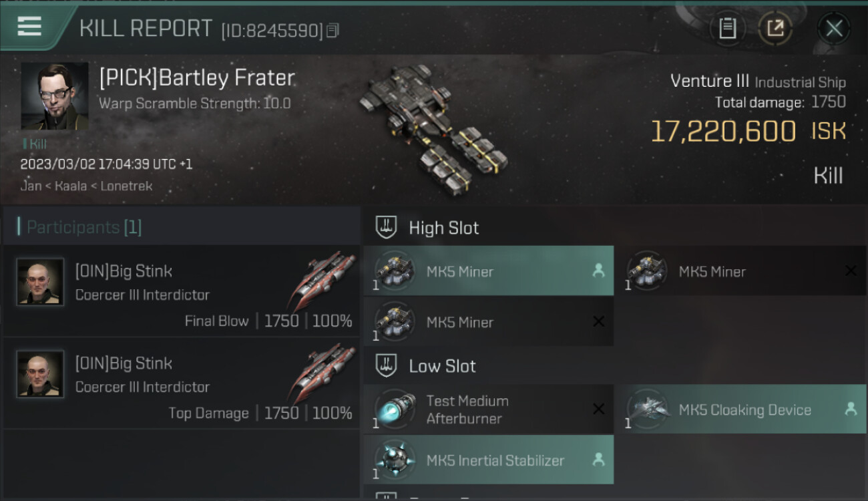Open Big Stink's portrait in Final Blow row
The image size is (868, 501).
[40, 282]
